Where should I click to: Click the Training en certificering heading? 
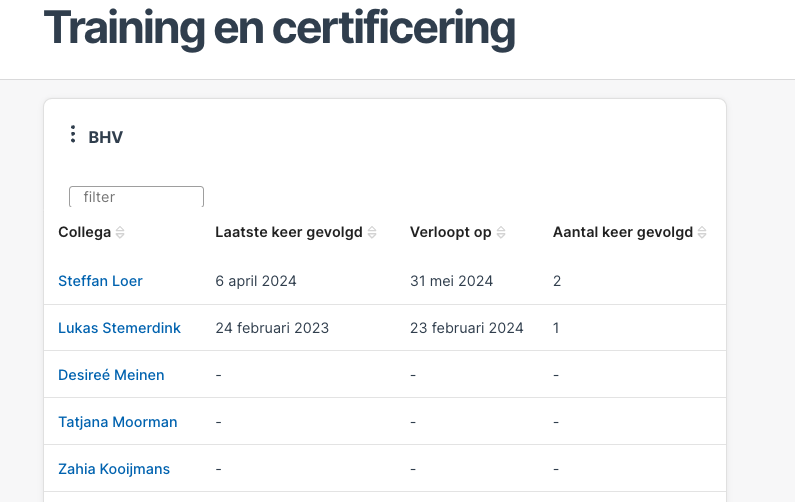[279, 28]
